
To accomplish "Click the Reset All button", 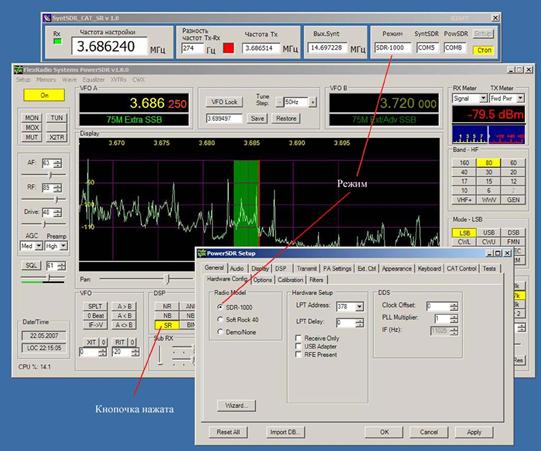I will point(228,432).
